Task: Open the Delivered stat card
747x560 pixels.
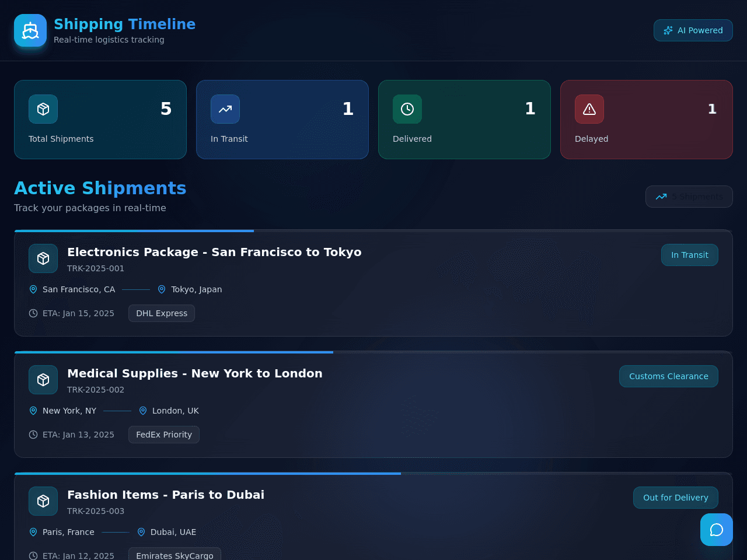Action: coord(465,120)
